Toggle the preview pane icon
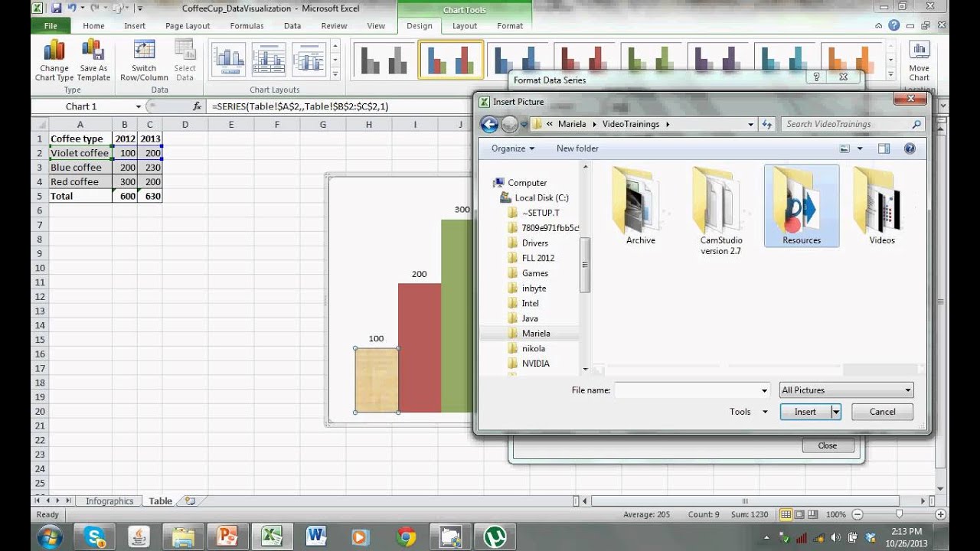The width and height of the screenshot is (980, 551). click(884, 148)
